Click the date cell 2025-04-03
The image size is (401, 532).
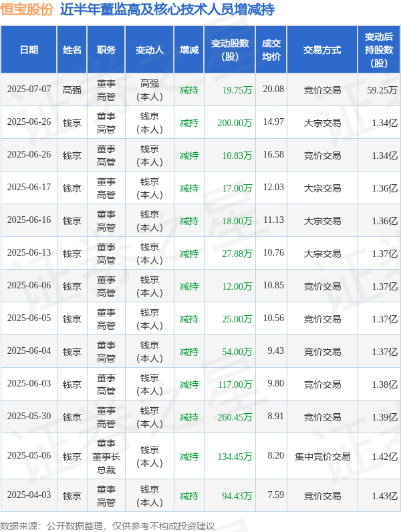(x=29, y=495)
